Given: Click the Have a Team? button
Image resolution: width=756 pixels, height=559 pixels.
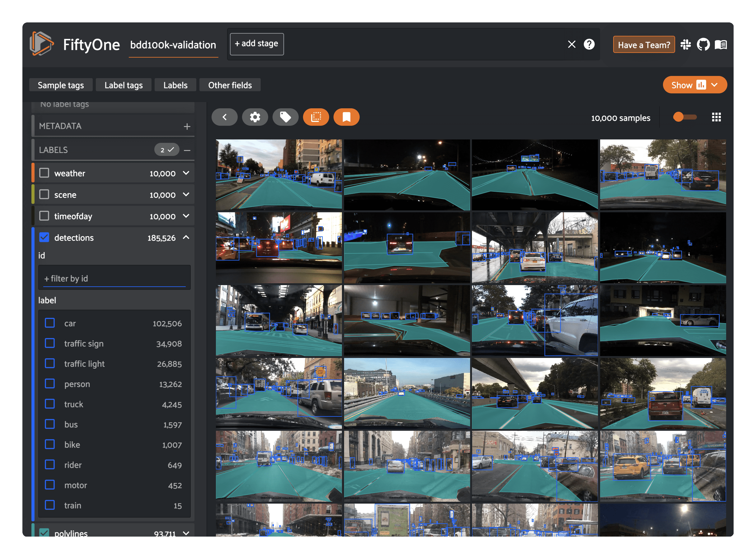Looking at the screenshot, I should (x=644, y=45).
